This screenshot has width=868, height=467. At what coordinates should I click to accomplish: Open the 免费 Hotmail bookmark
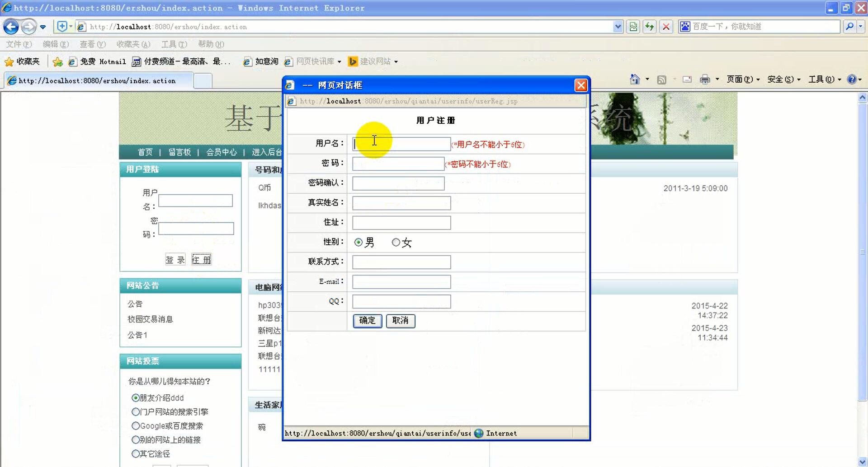point(97,61)
